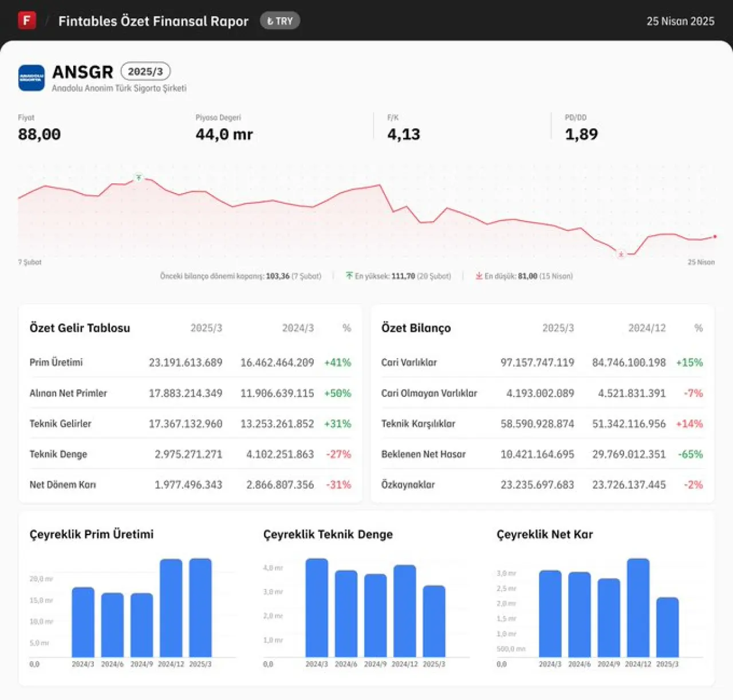Click the Fintables Özet Finansal Rapor title
This screenshot has width=733, height=700.
[153, 21]
